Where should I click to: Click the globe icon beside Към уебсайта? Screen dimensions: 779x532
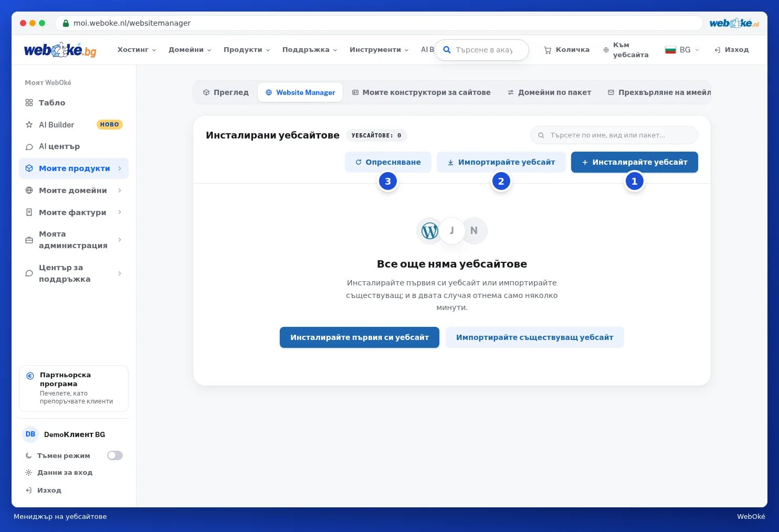point(606,50)
